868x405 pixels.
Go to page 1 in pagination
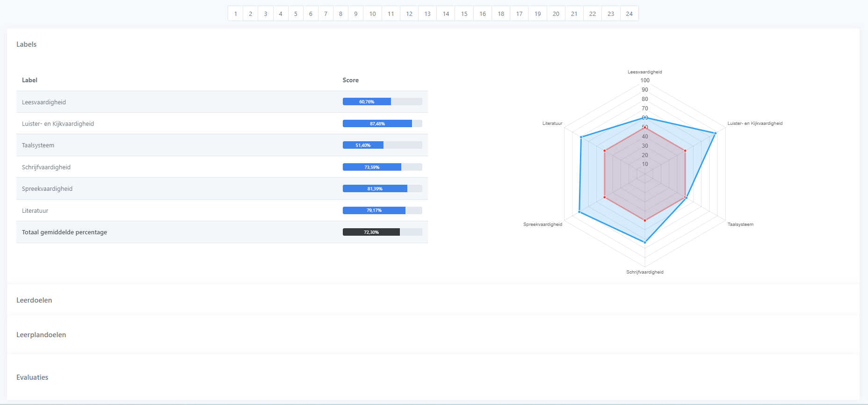pos(236,14)
